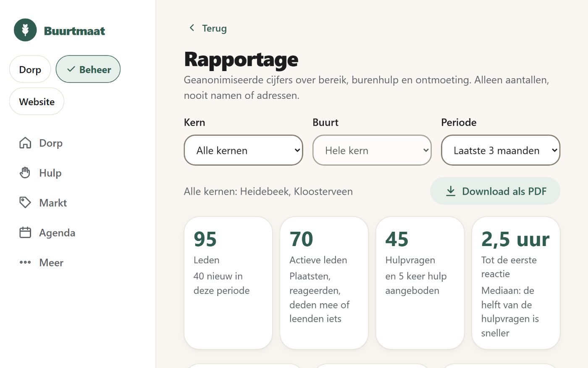
Task: Open the Periode dropdown showing Laatste 3 maanden
Action: pos(501,150)
